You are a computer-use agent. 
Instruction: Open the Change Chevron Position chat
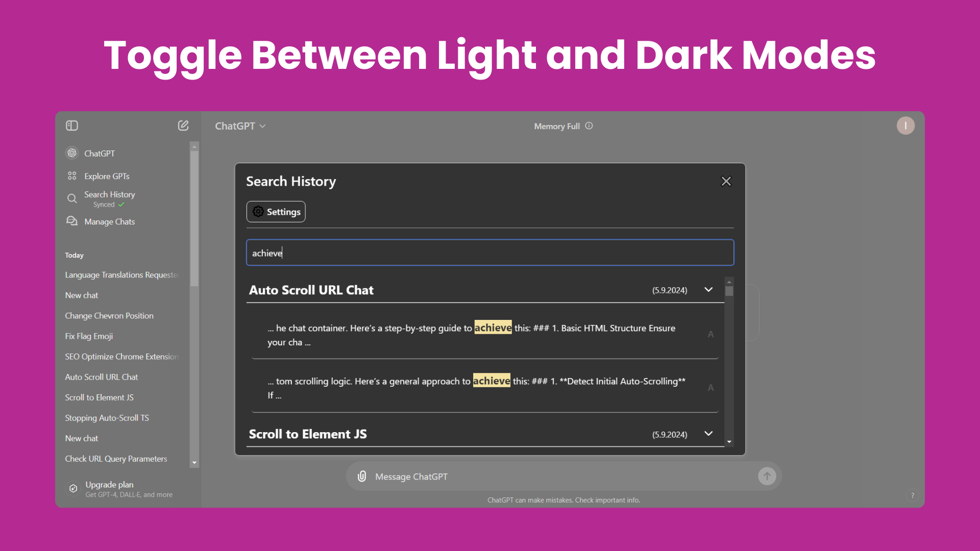tap(109, 316)
